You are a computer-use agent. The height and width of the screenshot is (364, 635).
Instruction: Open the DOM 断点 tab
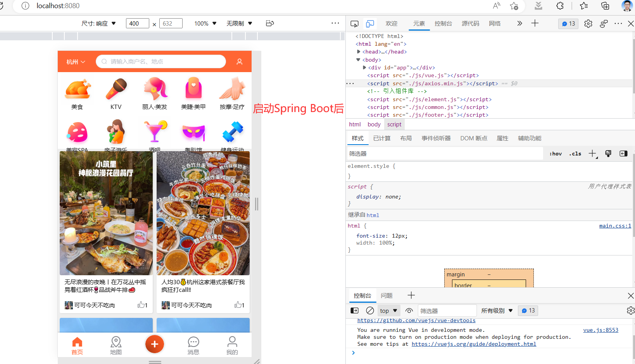pyautogui.click(x=474, y=138)
